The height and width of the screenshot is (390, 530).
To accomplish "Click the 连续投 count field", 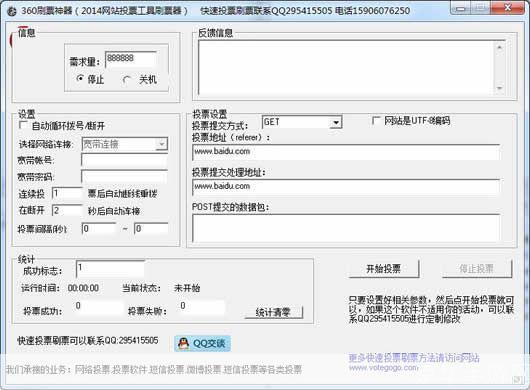I will [x=67, y=193].
